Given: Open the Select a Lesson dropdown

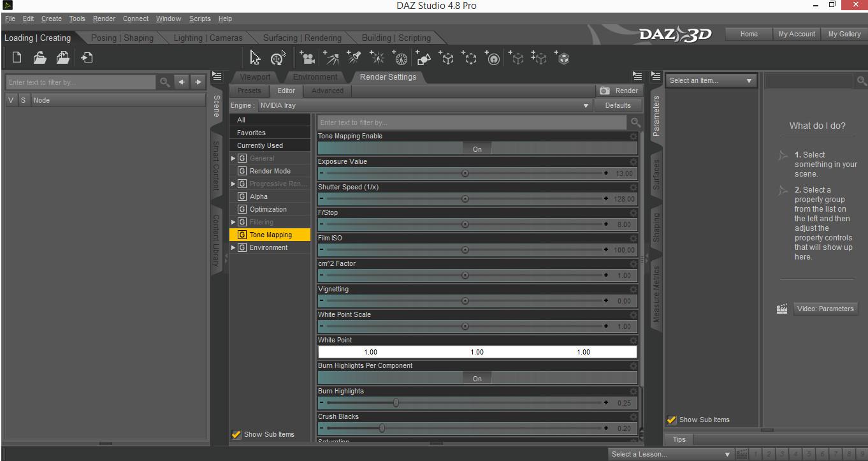Looking at the screenshot, I should pos(670,454).
